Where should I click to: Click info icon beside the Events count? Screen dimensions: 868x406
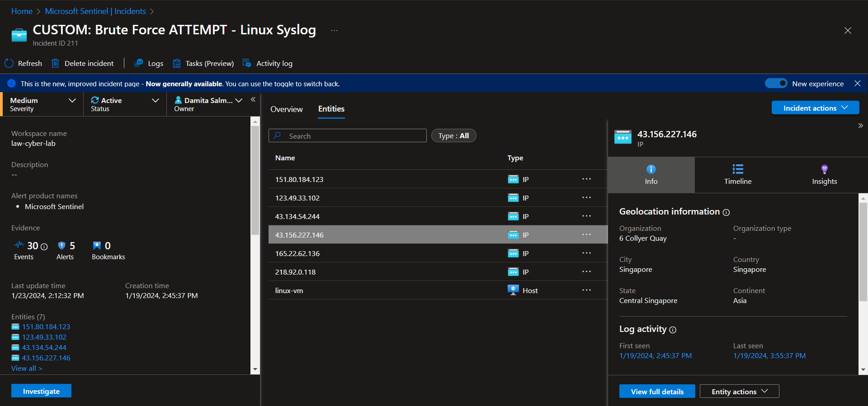click(x=44, y=247)
